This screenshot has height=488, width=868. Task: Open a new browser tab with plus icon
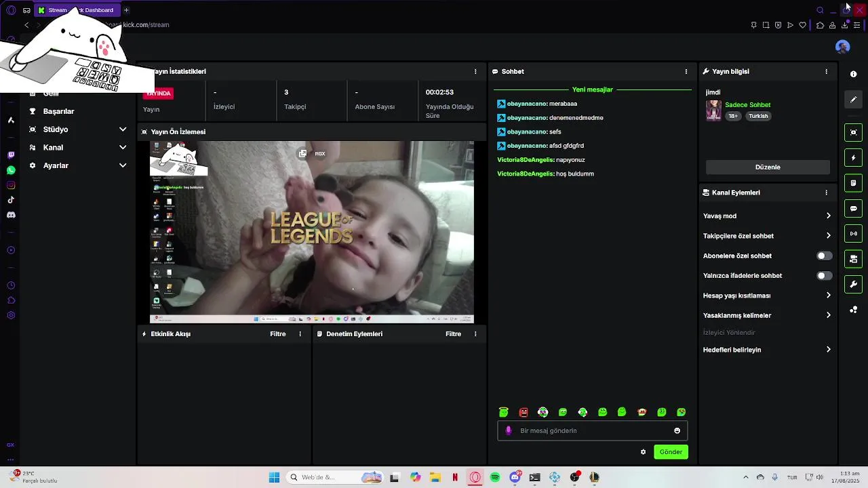pos(126,10)
